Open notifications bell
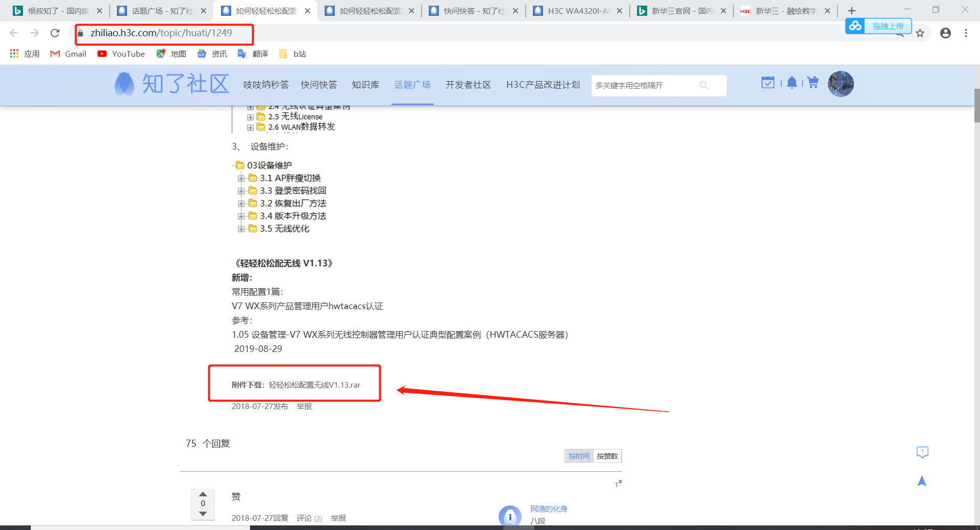Screen dimensions: 980x530 [792, 82]
